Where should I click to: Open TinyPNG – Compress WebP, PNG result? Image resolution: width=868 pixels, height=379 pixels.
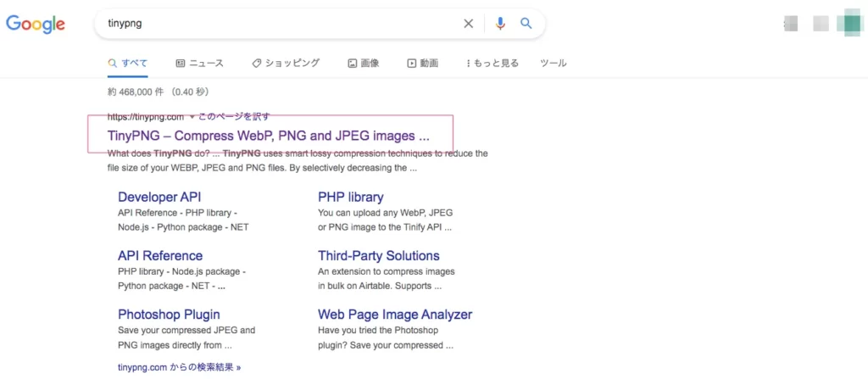[269, 136]
